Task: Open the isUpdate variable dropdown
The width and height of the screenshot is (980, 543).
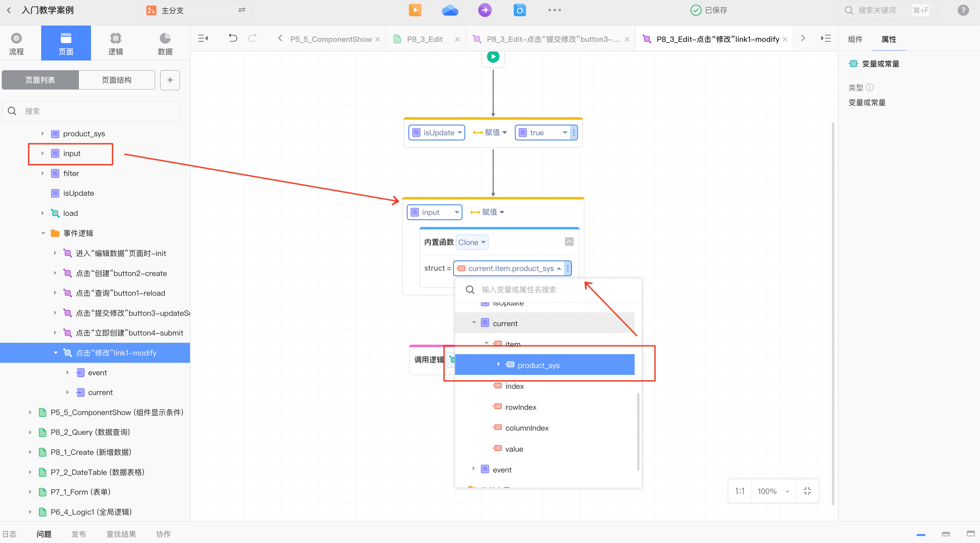Action: 437,132
